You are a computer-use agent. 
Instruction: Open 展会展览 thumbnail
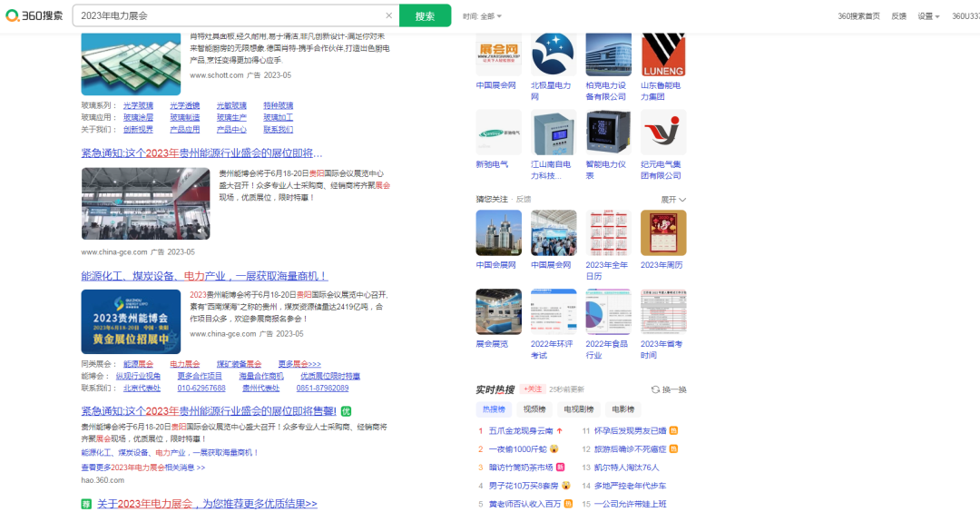tap(499, 311)
